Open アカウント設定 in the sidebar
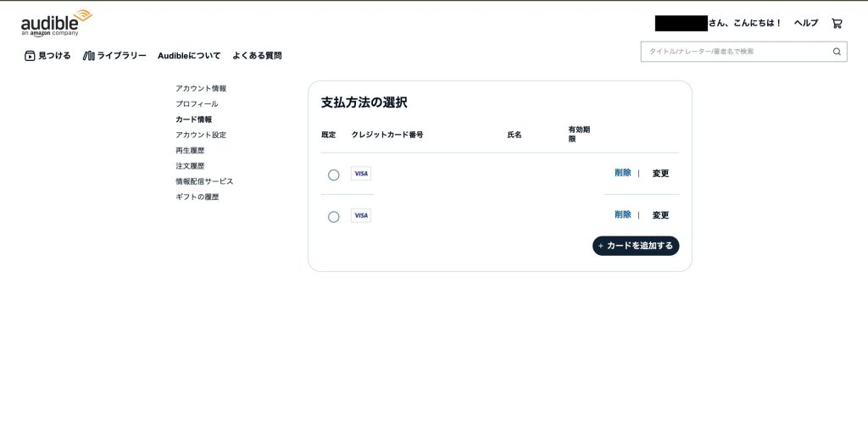Image resolution: width=868 pixels, height=438 pixels. [201, 135]
